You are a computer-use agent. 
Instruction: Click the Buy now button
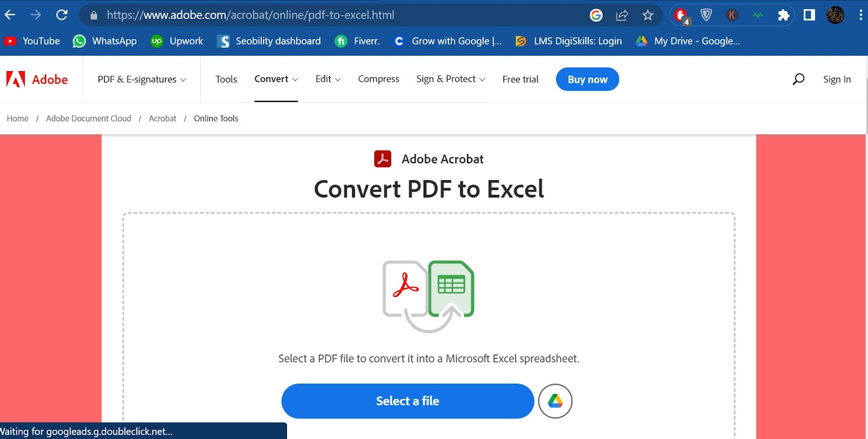588,79
